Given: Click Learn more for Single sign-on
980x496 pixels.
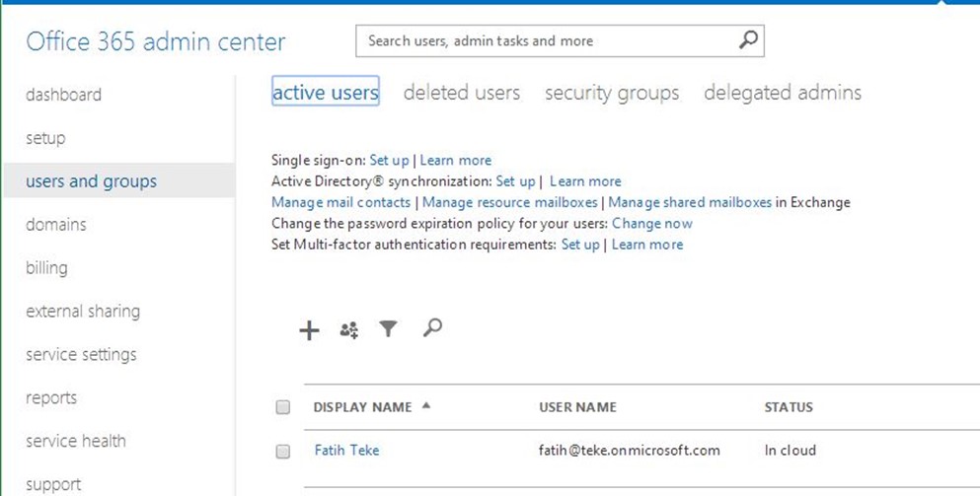Looking at the screenshot, I should coord(456,161).
